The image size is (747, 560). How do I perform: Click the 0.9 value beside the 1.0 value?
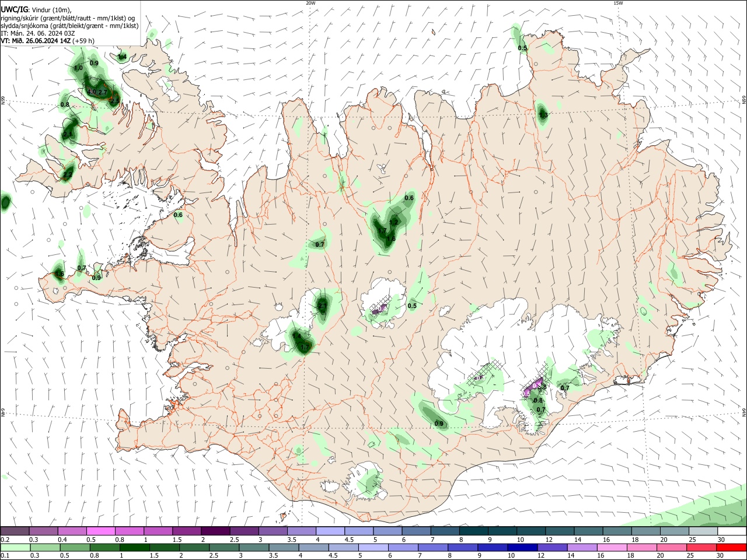[94, 63]
